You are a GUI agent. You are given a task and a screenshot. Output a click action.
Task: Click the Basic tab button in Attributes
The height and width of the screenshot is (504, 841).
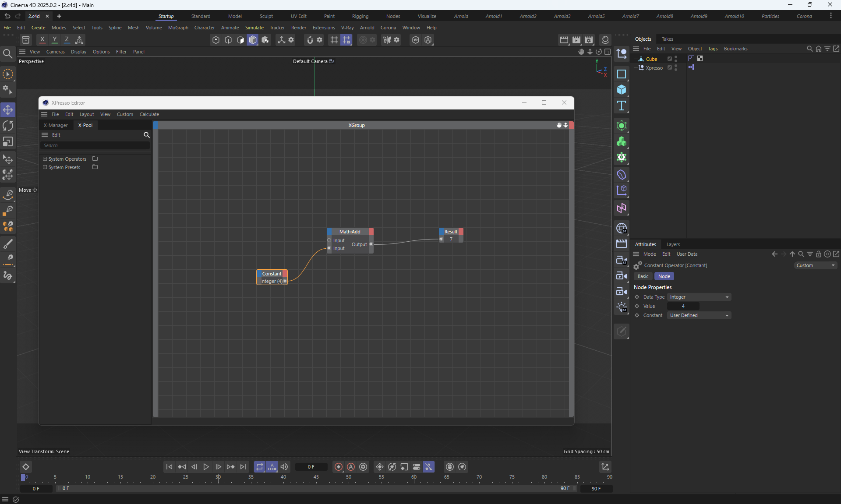coord(643,276)
